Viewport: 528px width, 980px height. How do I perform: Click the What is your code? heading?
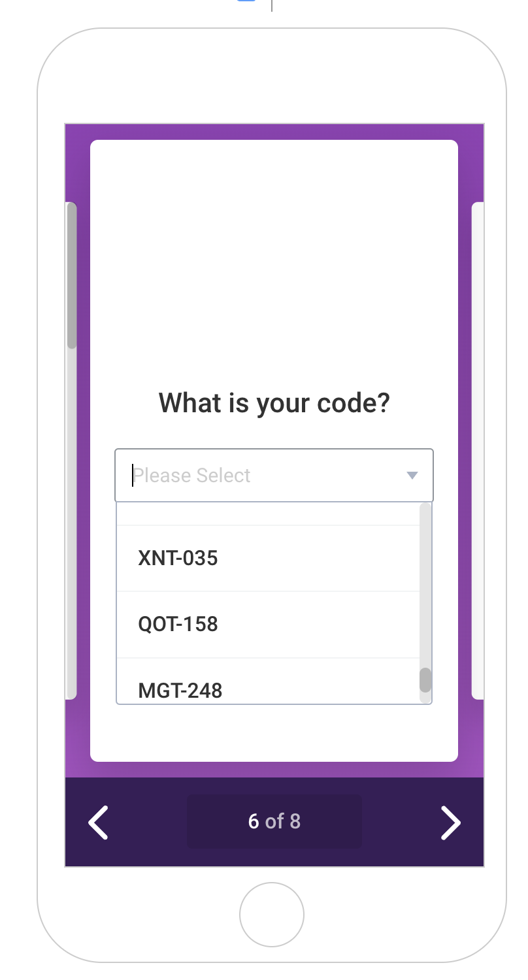[x=274, y=402]
